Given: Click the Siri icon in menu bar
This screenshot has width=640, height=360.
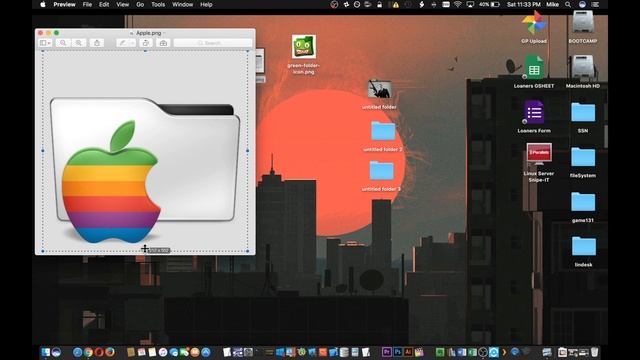Looking at the screenshot, I should [582, 4].
